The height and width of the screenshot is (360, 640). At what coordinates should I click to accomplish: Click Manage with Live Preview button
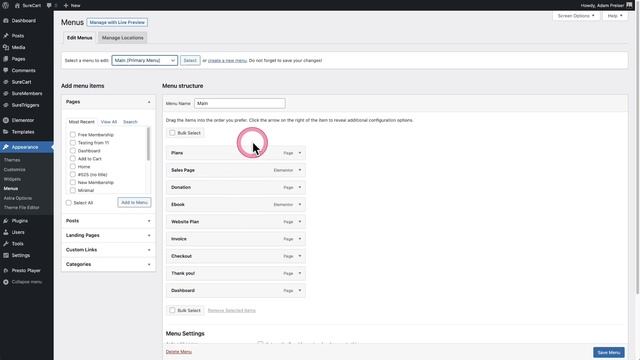pyautogui.click(x=117, y=22)
